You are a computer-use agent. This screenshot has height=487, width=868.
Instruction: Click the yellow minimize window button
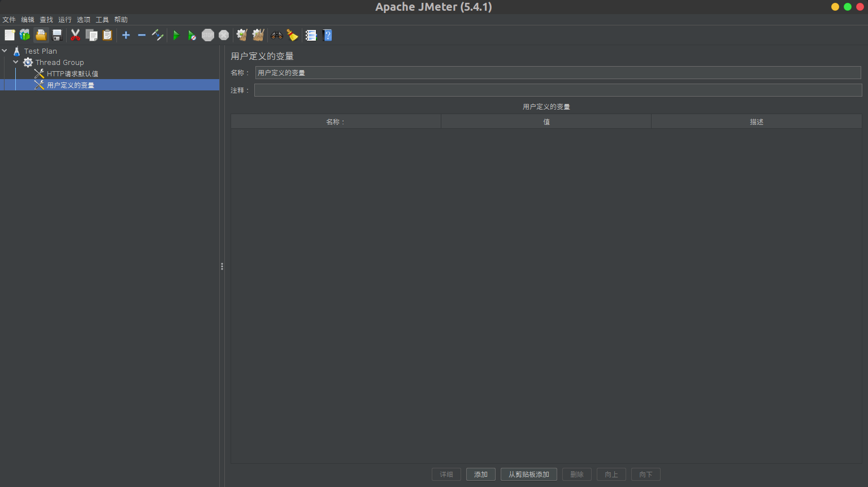[x=835, y=7]
